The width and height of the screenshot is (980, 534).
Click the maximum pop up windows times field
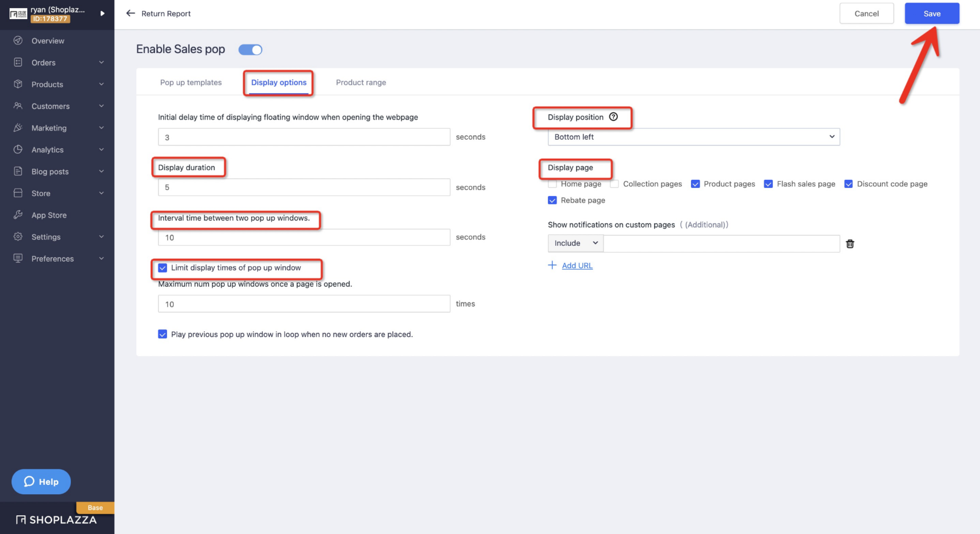point(304,304)
